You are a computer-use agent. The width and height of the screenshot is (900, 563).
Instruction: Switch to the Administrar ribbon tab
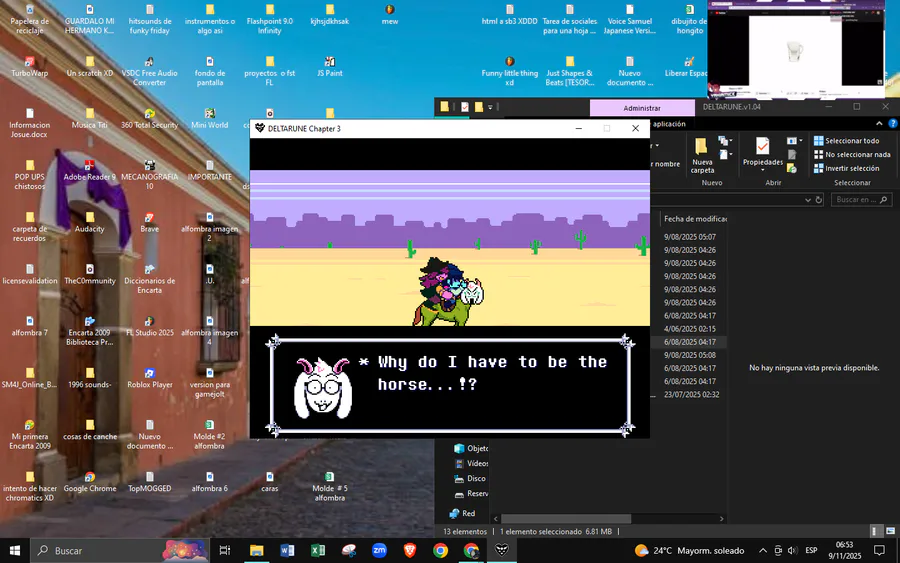[x=642, y=108]
